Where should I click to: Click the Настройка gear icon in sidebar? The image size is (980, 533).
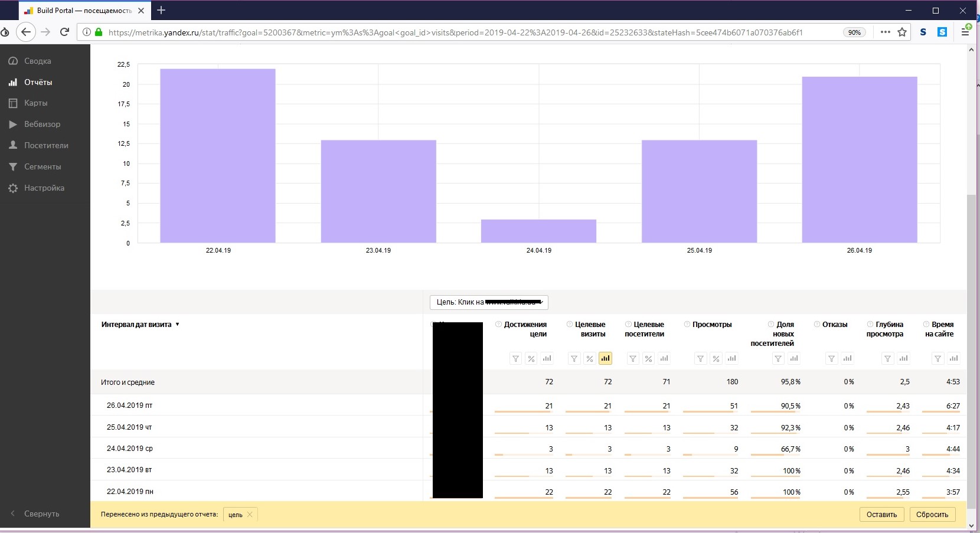13,188
